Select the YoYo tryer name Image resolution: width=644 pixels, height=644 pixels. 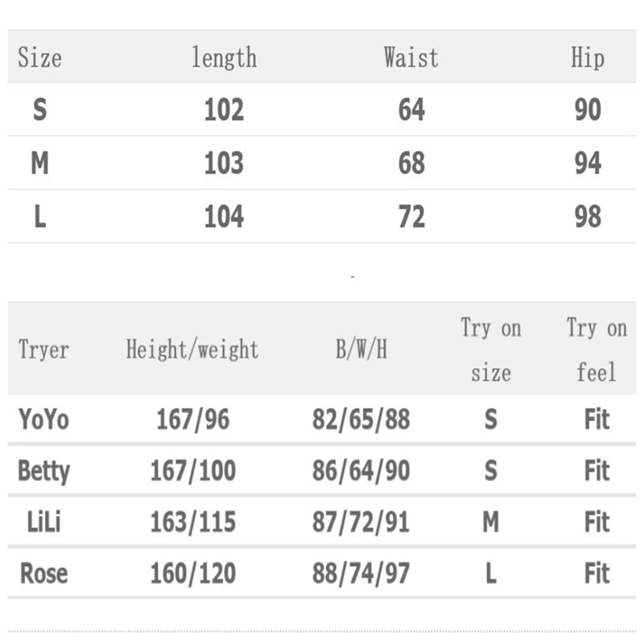(43, 419)
